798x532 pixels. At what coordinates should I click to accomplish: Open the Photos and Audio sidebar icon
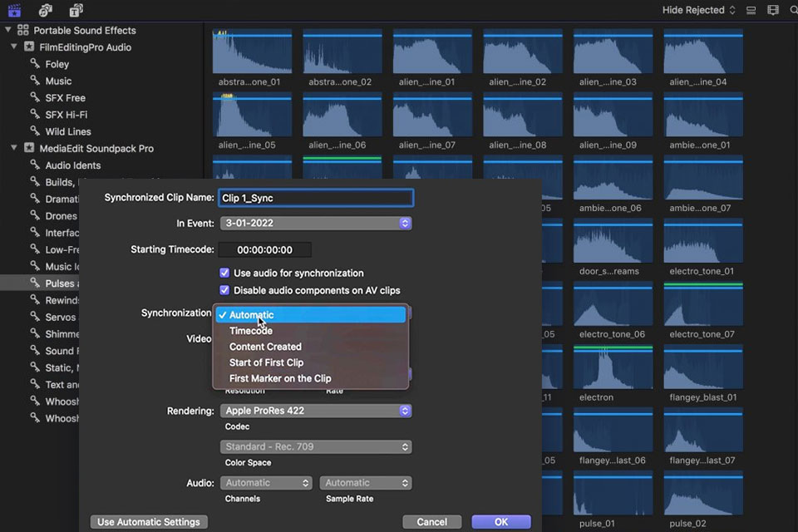click(45, 10)
